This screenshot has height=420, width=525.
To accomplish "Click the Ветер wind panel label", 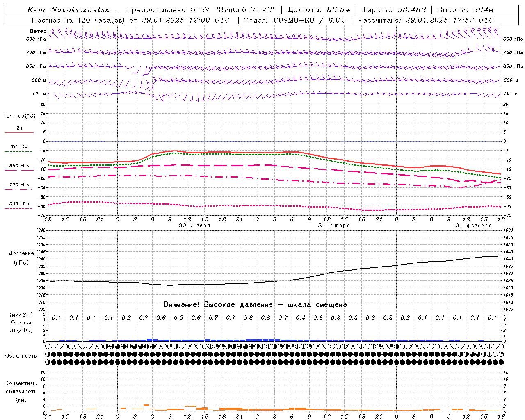I will tap(38, 31).
